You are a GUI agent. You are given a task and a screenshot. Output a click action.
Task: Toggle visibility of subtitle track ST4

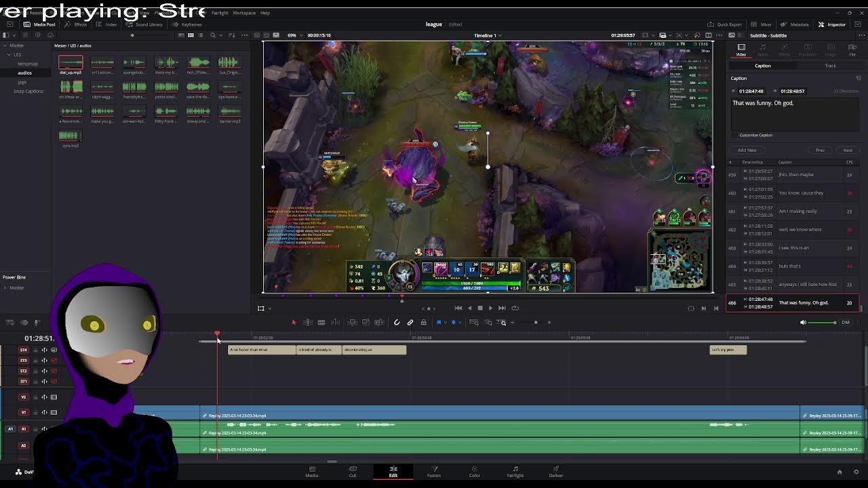tap(54, 350)
